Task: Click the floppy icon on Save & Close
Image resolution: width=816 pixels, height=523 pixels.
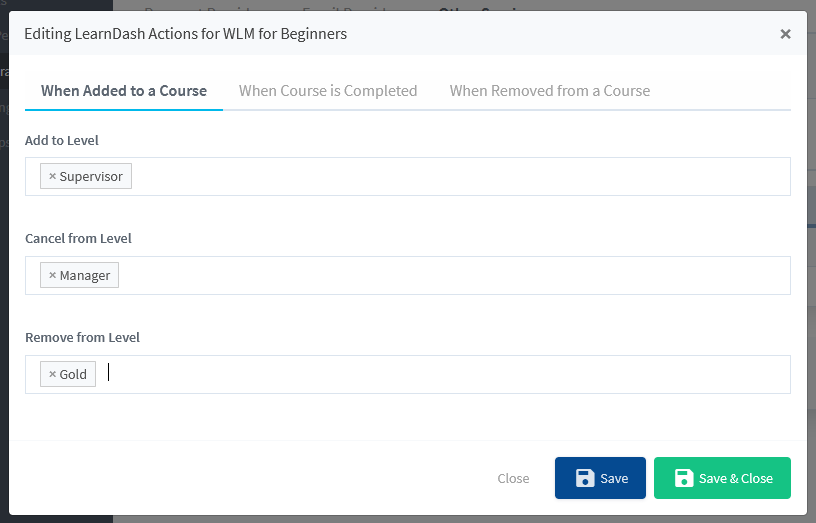Action: (x=684, y=478)
